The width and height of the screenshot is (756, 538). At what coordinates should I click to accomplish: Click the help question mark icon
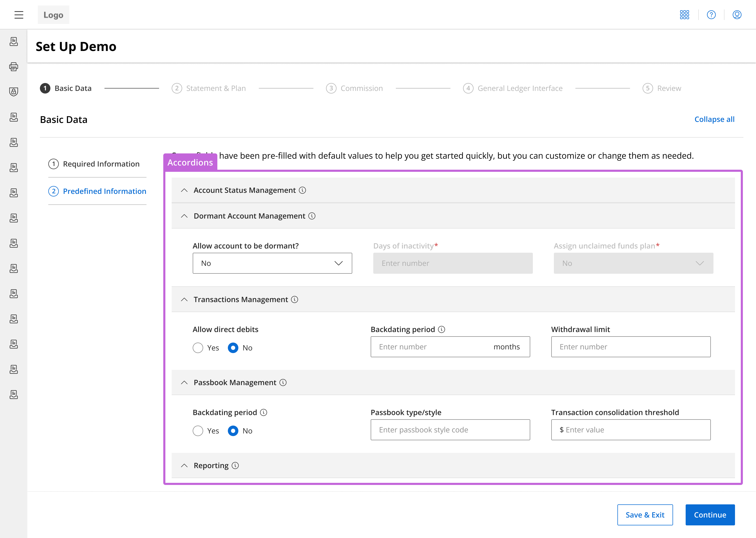pyautogui.click(x=711, y=14)
